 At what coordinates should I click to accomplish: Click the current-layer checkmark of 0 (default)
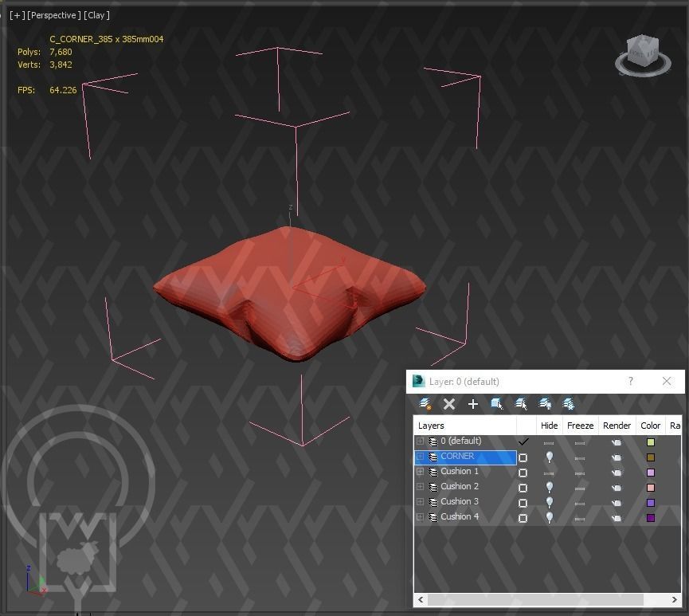tap(523, 441)
